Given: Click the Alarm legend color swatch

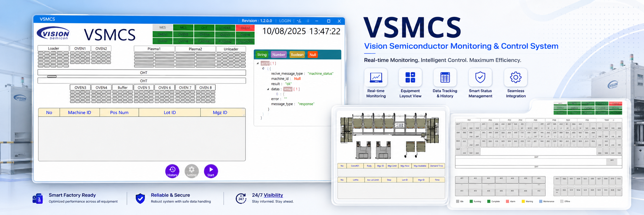Looking at the screenshot, I should point(508,201).
